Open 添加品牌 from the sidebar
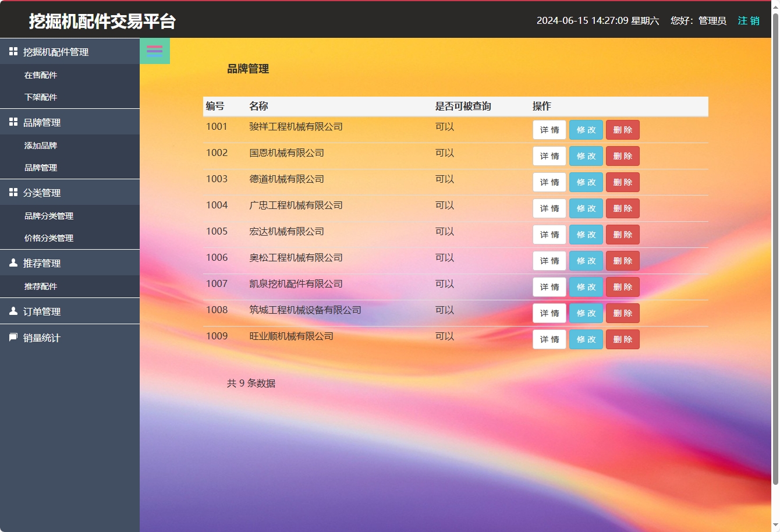This screenshot has height=532, width=780. (x=41, y=146)
